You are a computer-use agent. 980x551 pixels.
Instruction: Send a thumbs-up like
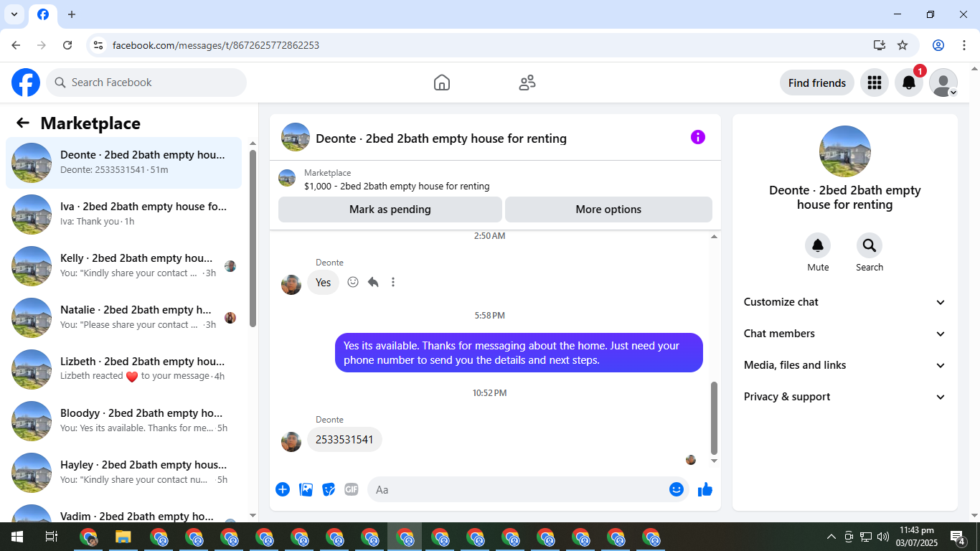click(705, 489)
